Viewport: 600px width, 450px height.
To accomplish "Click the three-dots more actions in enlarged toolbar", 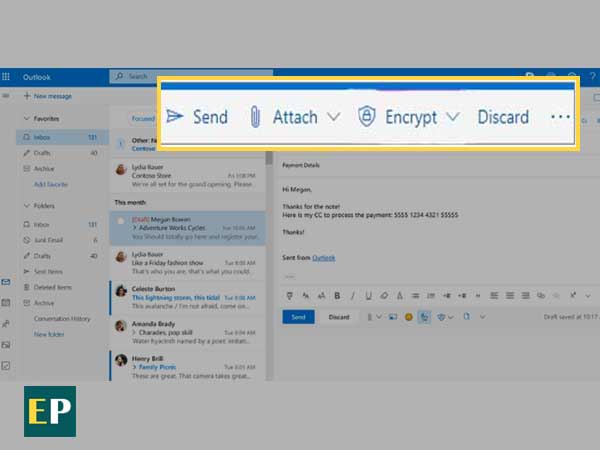I will click(560, 116).
